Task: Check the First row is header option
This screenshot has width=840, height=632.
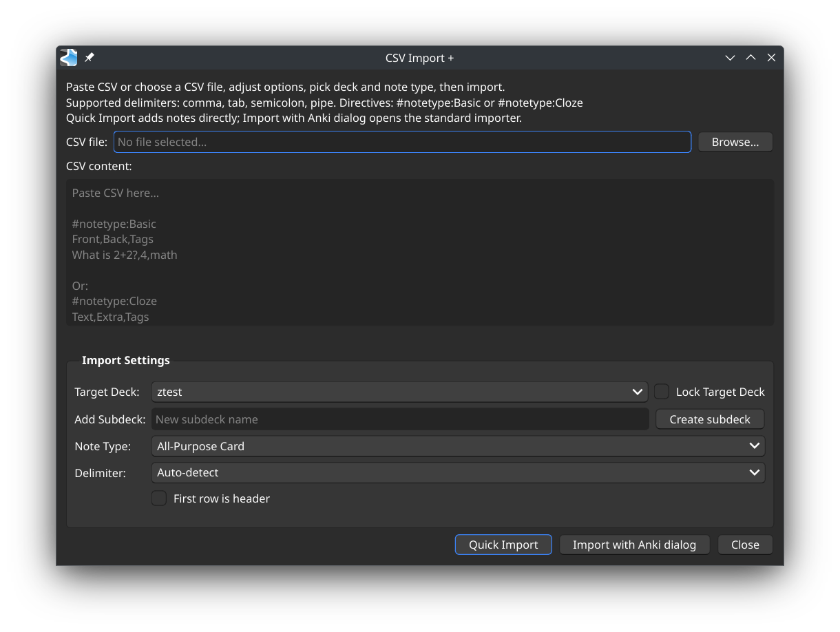Action: 159,498
